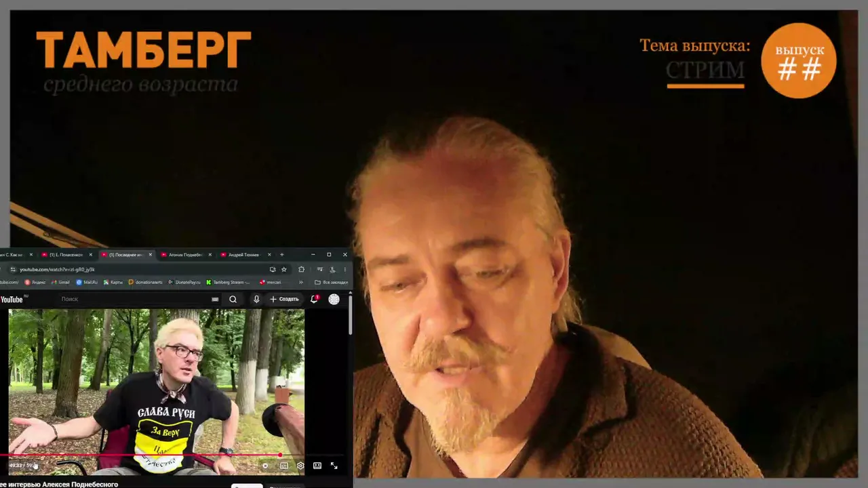Open the donationalerts bookmark
Image resolution: width=868 pixels, height=488 pixels.
[146, 282]
